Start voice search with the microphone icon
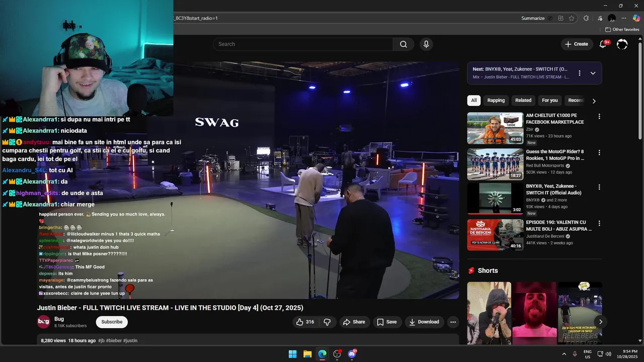Screen dimensions: 644x362 point(426,44)
